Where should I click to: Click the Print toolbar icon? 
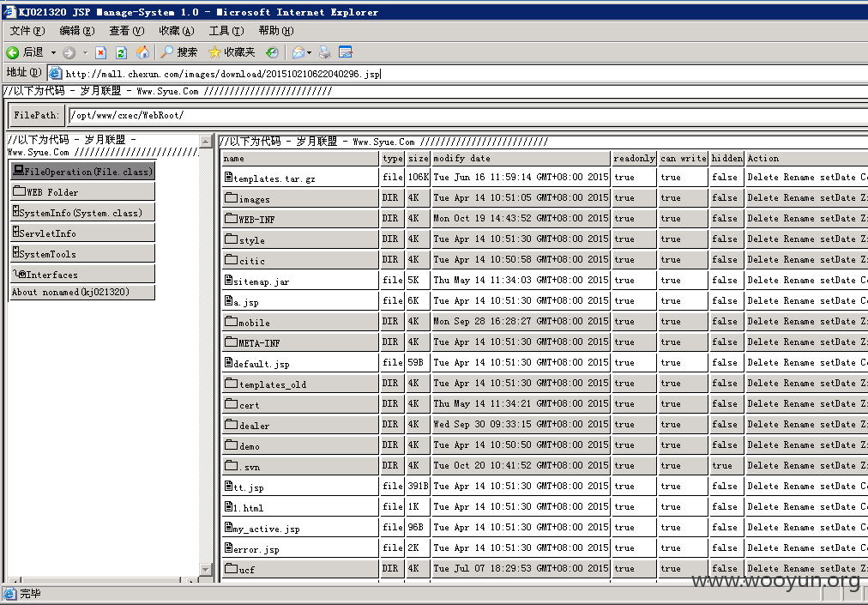coord(325,52)
